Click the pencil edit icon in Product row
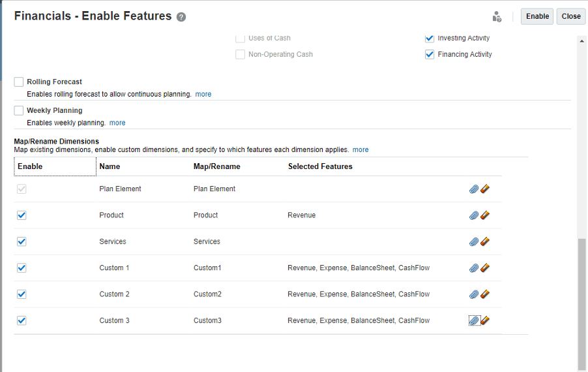588x372 pixels. [485, 215]
